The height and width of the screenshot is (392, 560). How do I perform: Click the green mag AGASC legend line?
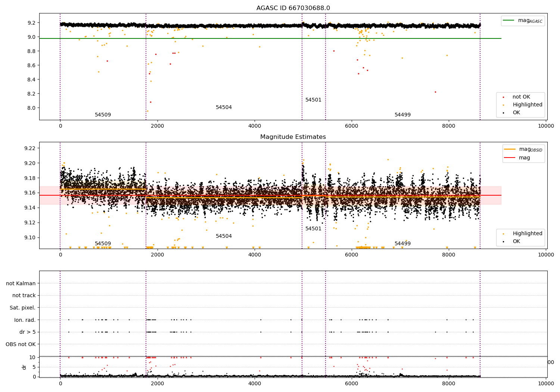coord(508,20)
